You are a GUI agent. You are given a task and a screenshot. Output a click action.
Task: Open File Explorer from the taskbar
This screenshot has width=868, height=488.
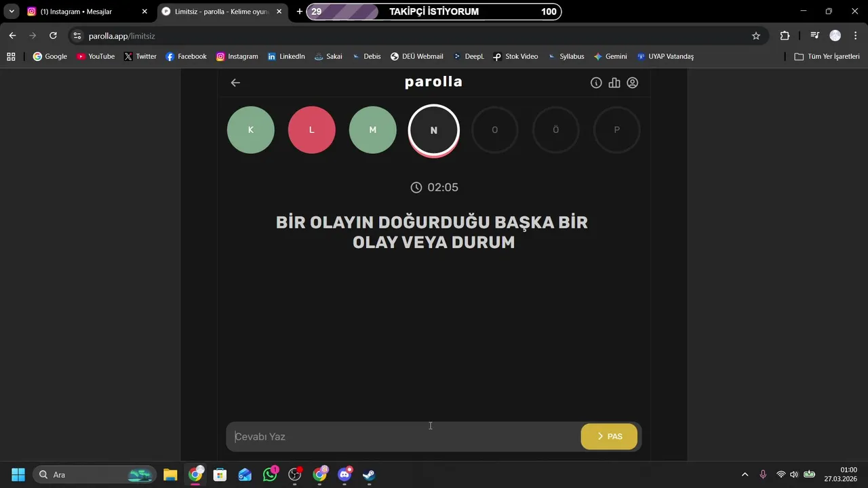pyautogui.click(x=170, y=474)
